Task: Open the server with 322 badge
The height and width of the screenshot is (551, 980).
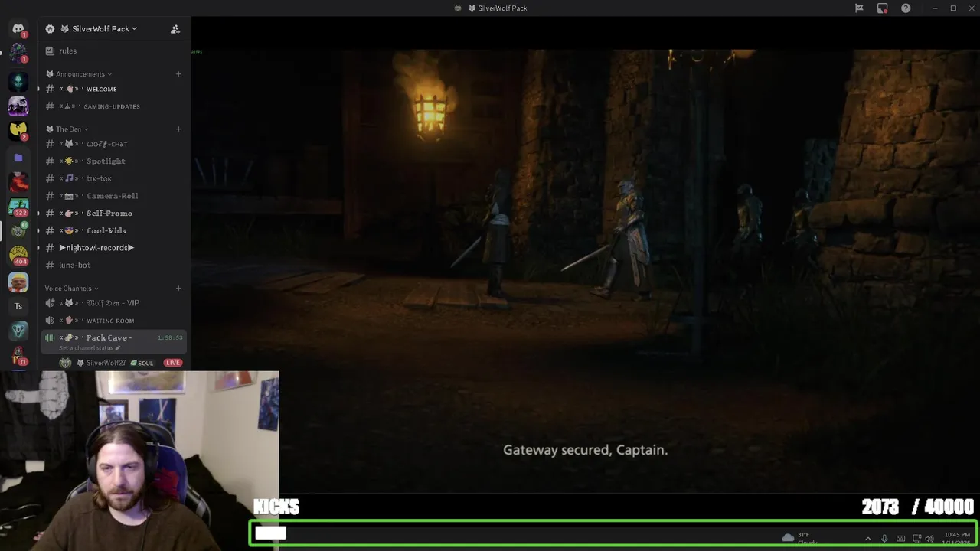Action: (x=18, y=207)
